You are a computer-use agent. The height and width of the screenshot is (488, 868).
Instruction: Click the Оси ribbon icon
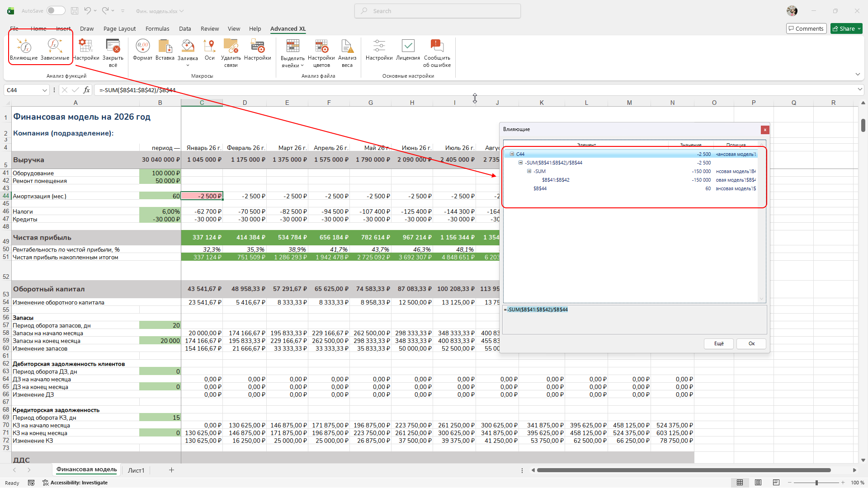[x=209, y=46]
